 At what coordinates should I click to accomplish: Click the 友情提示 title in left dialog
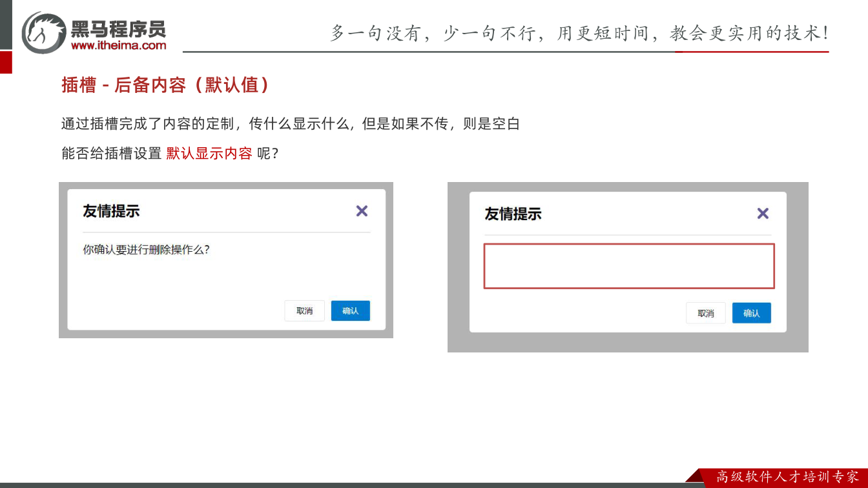pos(111,211)
